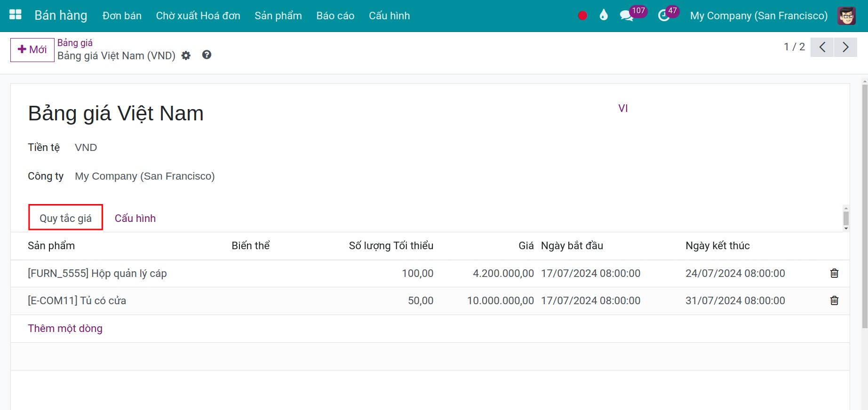Switch to the Cấu hình tab
The height and width of the screenshot is (410, 868).
click(135, 218)
